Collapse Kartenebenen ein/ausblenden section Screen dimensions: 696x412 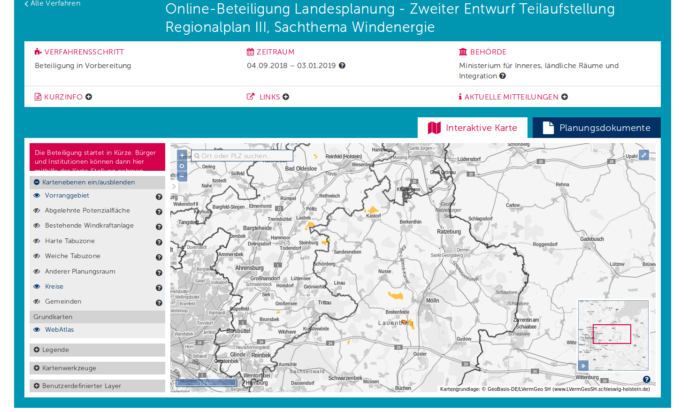click(x=97, y=182)
